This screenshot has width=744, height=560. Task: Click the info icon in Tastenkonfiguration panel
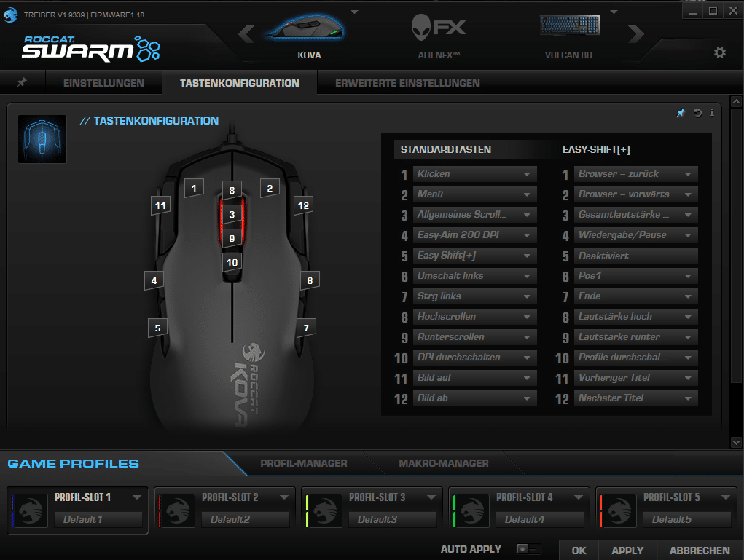point(712,113)
